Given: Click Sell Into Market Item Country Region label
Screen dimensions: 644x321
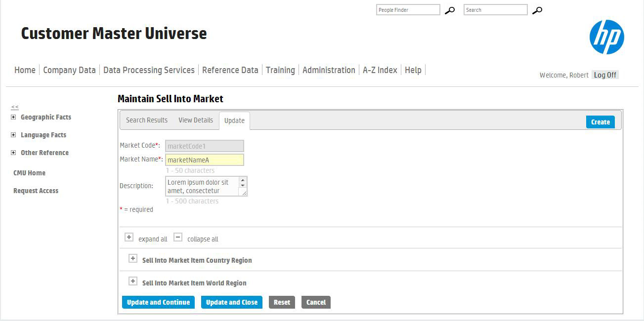Looking at the screenshot, I should tap(197, 260).
